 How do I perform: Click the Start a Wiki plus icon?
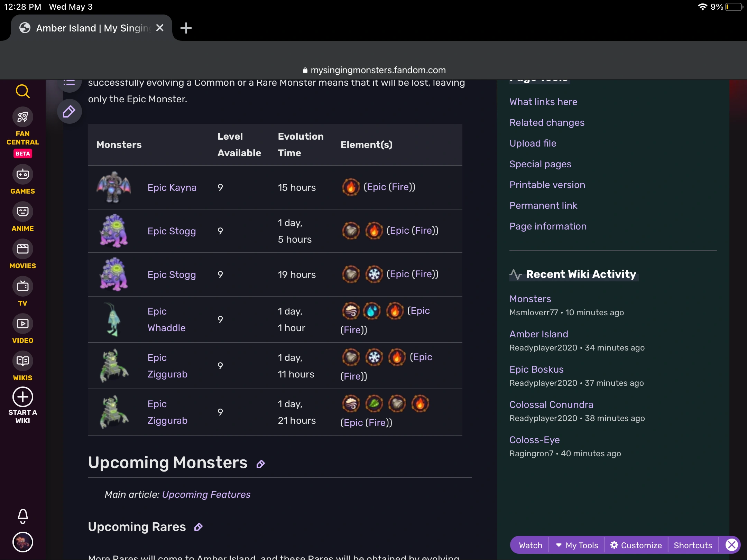pos(22,397)
